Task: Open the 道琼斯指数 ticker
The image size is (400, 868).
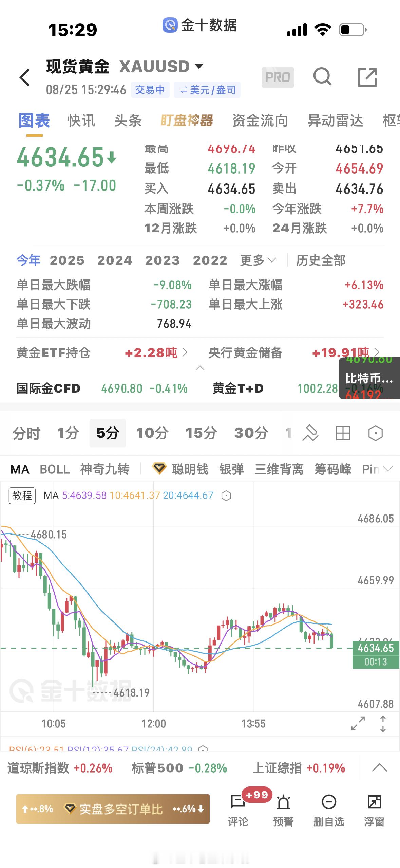Action: click(60, 768)
